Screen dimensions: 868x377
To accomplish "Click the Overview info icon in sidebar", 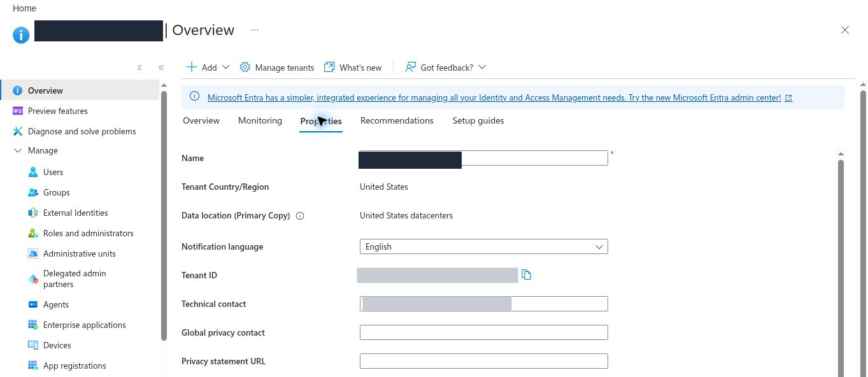I will click(x=18, y=90).
